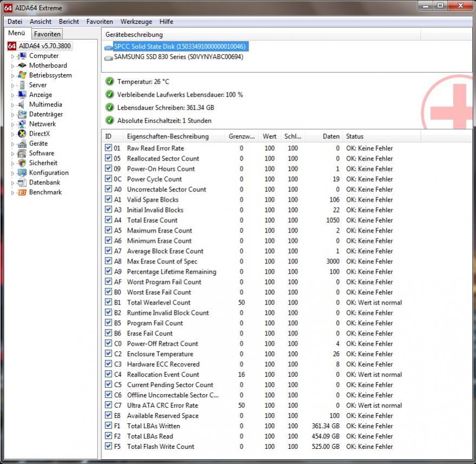
Task: Select the Multimedia tree item label
Action: click(x=45, y=105)
